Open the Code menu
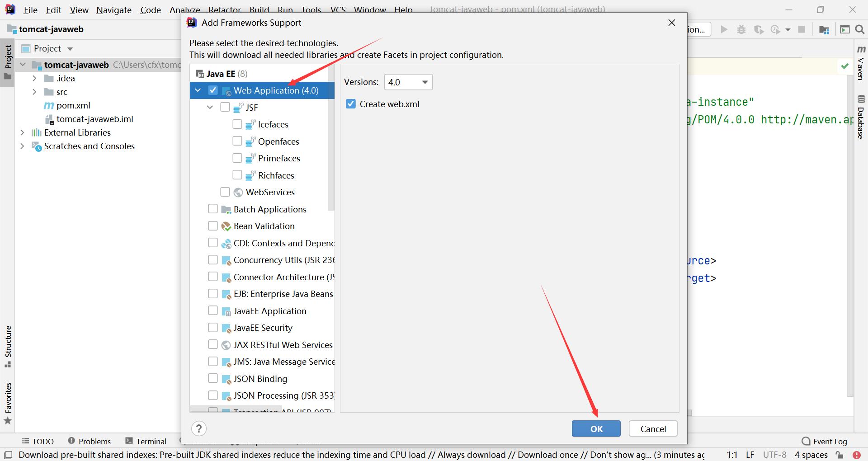The width and height of the screenshot is (868, 461). [151, 10]
